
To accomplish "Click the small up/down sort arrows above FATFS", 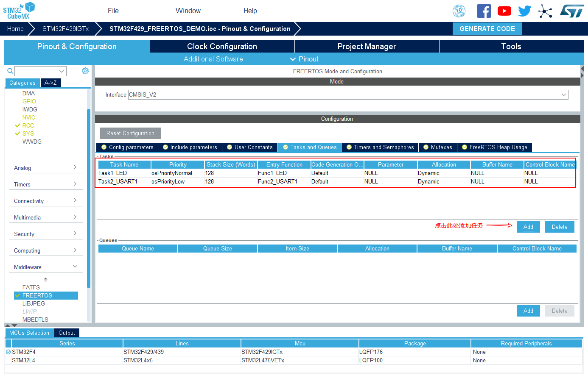I will click(x=45, y=280).
